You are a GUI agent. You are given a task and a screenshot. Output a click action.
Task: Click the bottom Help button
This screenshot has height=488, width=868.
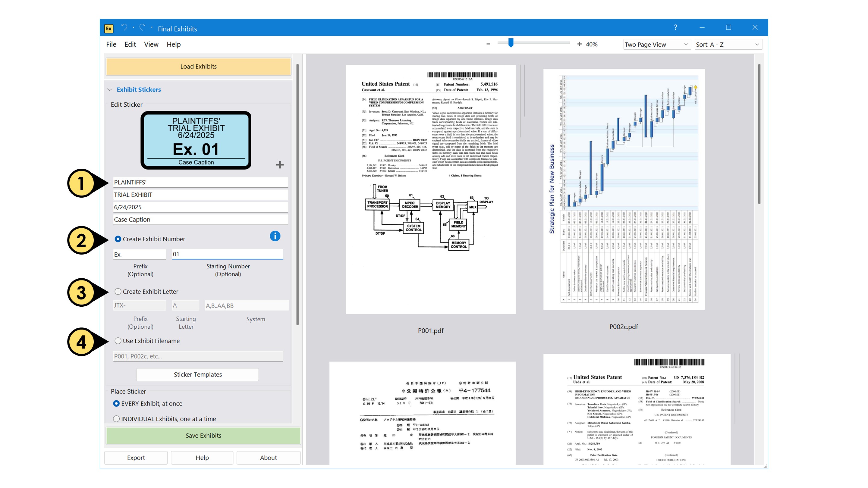coord(202,457)
